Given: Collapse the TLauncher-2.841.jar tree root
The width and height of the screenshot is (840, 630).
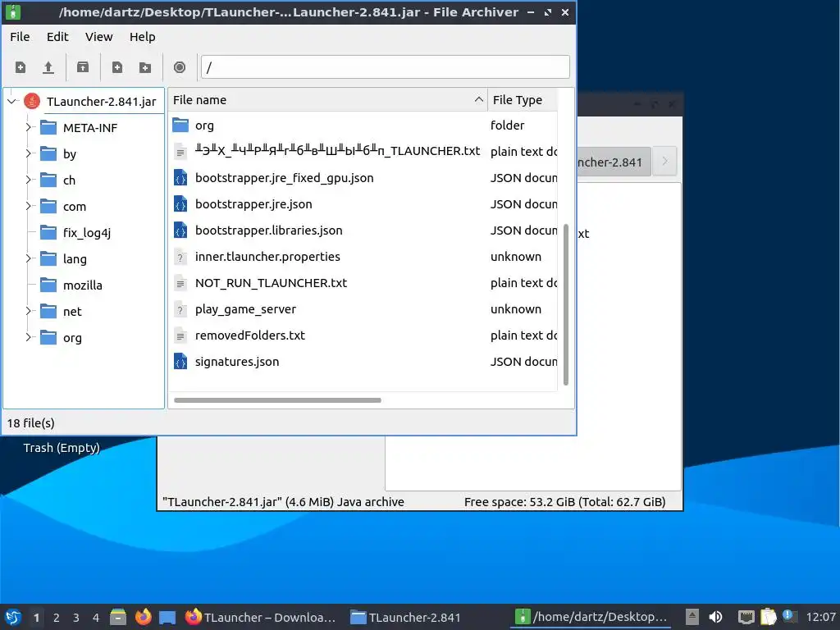Looking at the screenshot, I should click(x=11, y=101).
